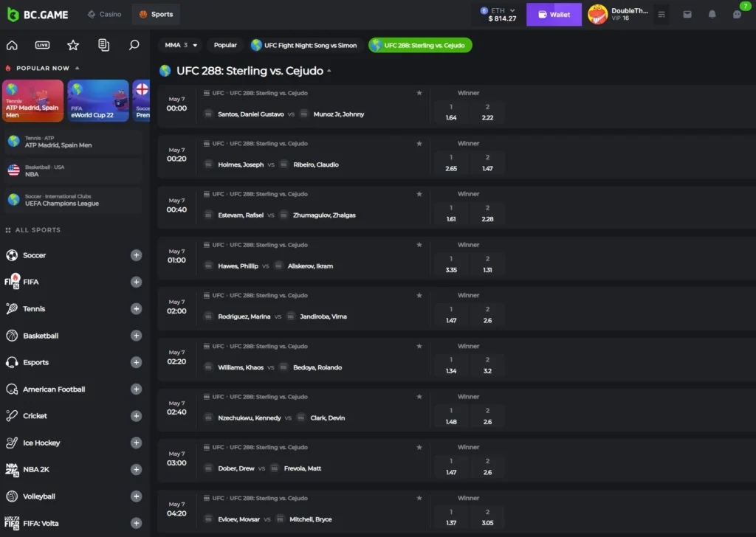Select UFC 288: Sterling vs Cejudo chip
Image resolution: width=756 pixels, height=537 pixels.
420,45
